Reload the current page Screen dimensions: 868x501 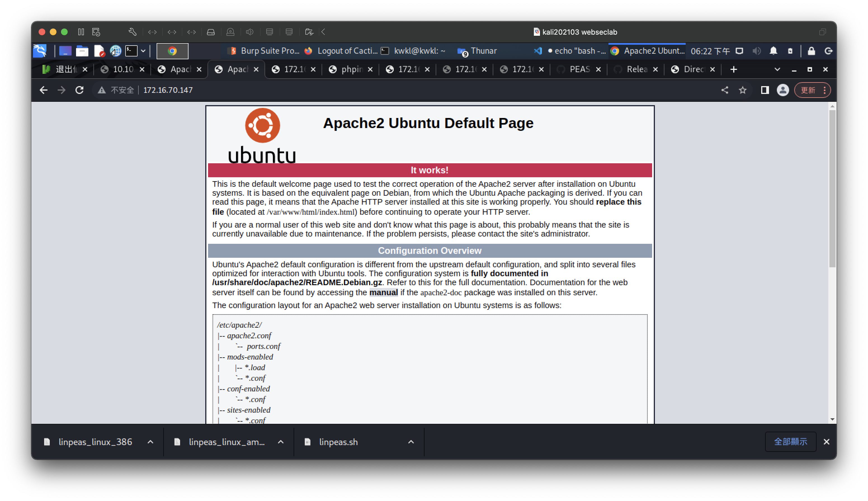click(x=79, y=90)
